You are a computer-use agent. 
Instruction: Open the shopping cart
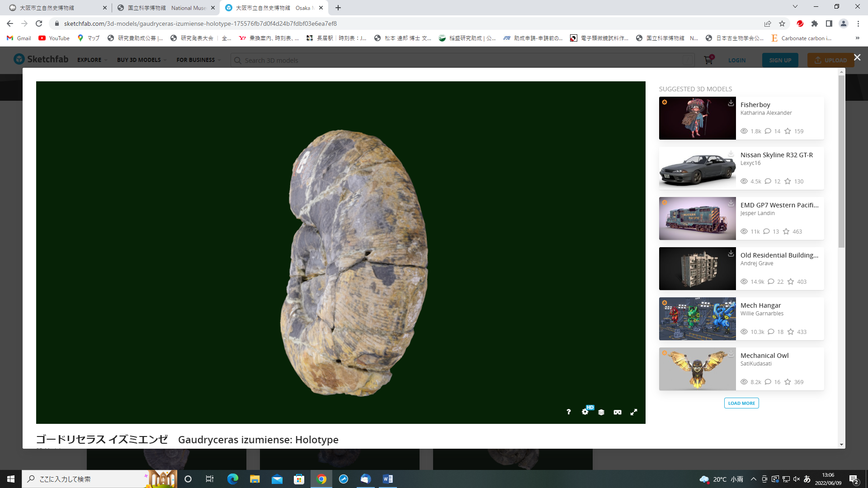pyautogui.click(x=708, y=60)
